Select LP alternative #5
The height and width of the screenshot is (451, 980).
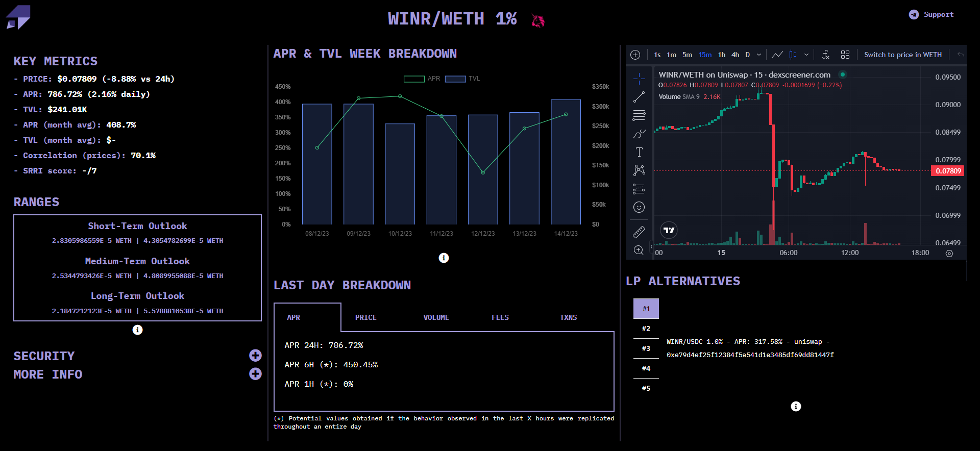pyautogui.click(x=646, y=388)
